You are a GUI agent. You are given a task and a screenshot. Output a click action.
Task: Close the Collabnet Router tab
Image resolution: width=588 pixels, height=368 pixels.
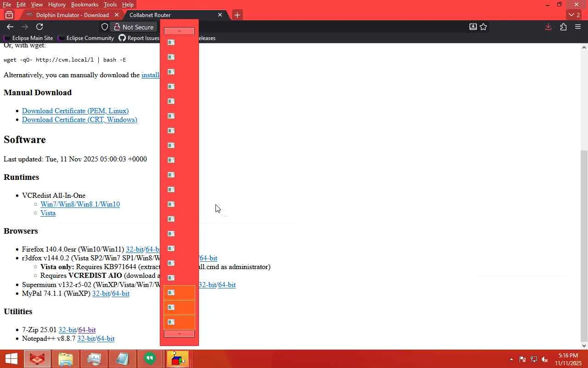click(220, 15)
